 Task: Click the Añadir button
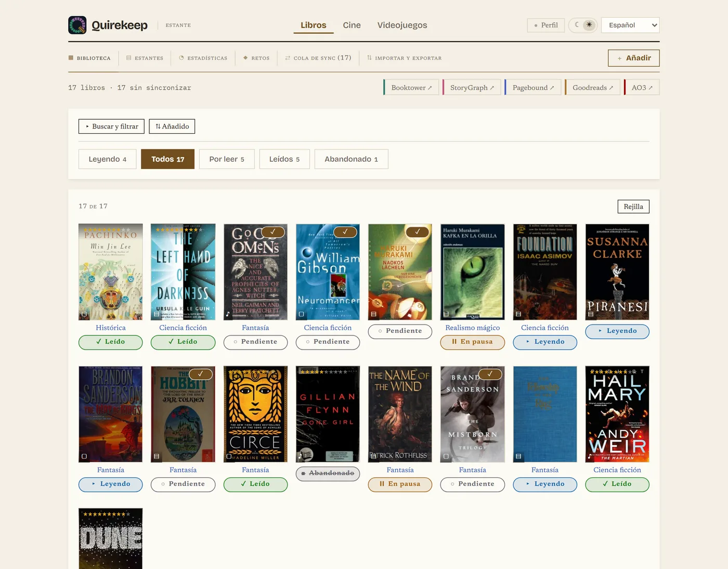tap(633, 58)
